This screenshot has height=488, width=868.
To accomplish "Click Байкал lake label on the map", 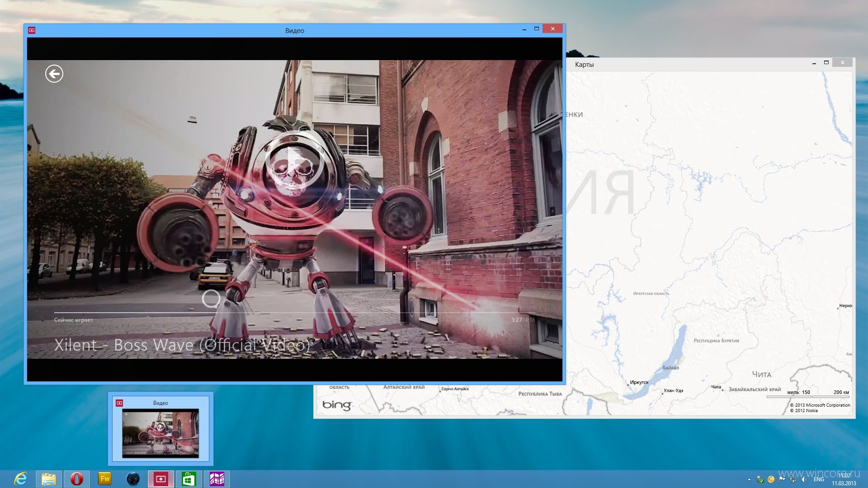I will [x=671, y=368].
